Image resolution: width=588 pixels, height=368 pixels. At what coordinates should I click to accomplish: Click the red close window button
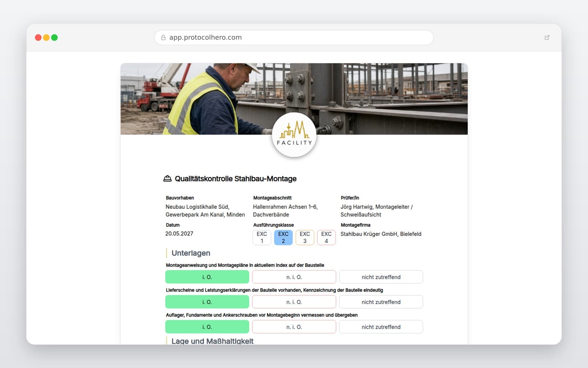38,38
